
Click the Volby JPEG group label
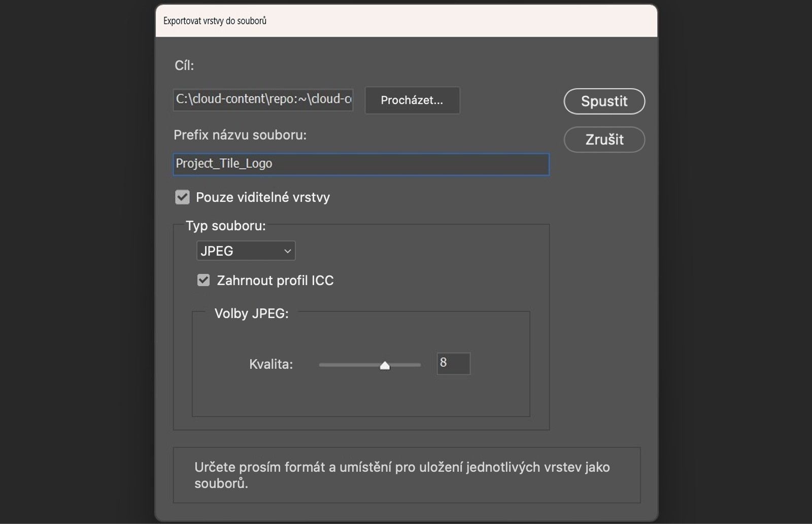pos(251,313)
